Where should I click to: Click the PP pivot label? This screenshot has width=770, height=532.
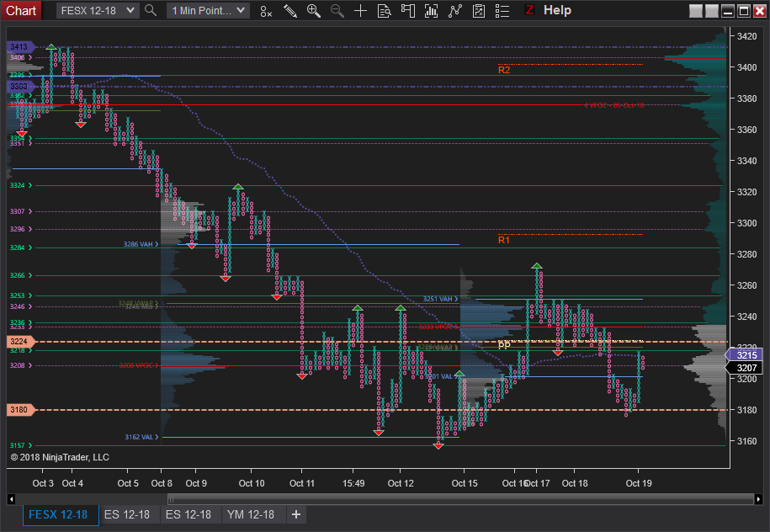[x=504, y=343]
